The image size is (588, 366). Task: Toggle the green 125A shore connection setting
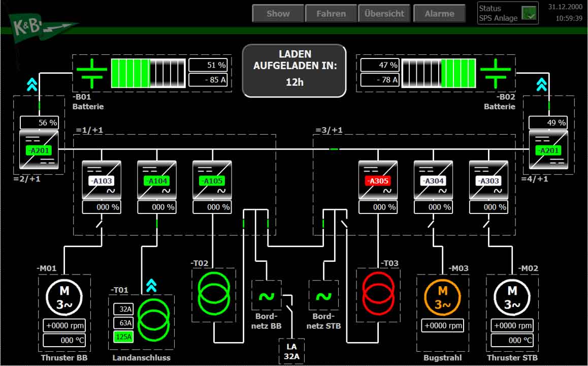(x=123, y=337)
